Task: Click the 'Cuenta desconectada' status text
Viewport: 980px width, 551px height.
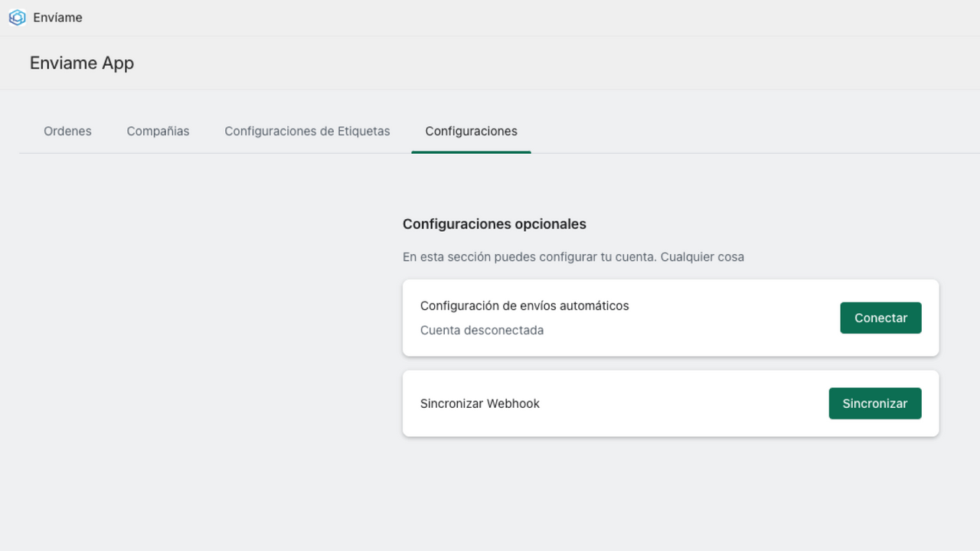Action: click(x=482, y=331)
